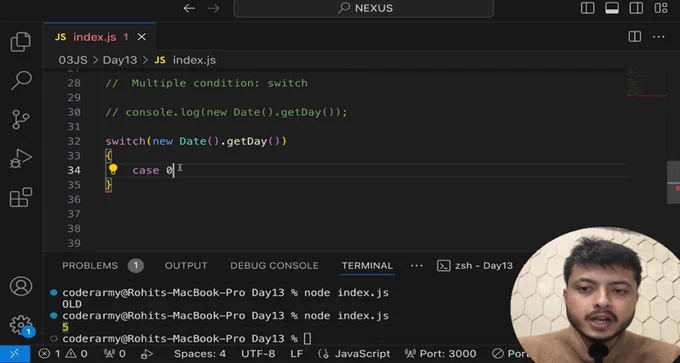Viewport: 680px width, 363px height.
Task: Open the Explorer view in activity bar
Action: [x=20, y=42]
